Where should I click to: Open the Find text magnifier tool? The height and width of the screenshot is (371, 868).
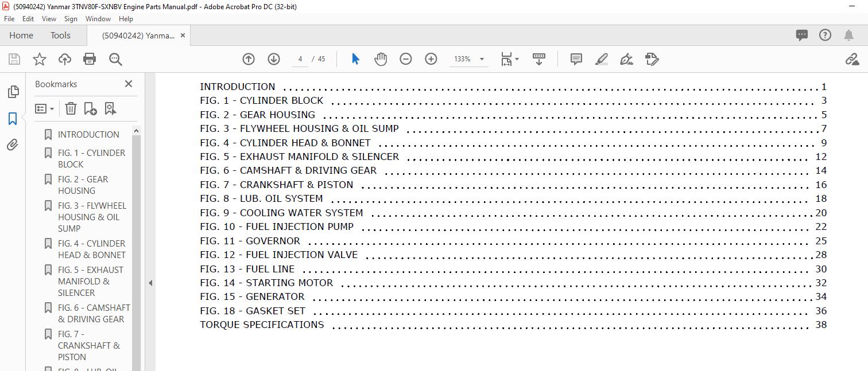click(x=115, y=59)
